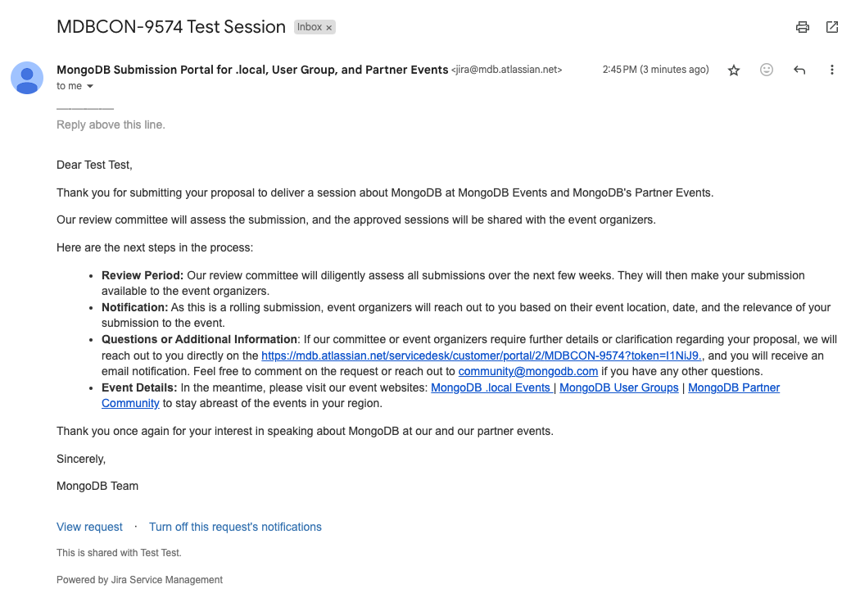Open the MongoDB Partner Community link
Viewport: 851px width, 616px height.
734,387
